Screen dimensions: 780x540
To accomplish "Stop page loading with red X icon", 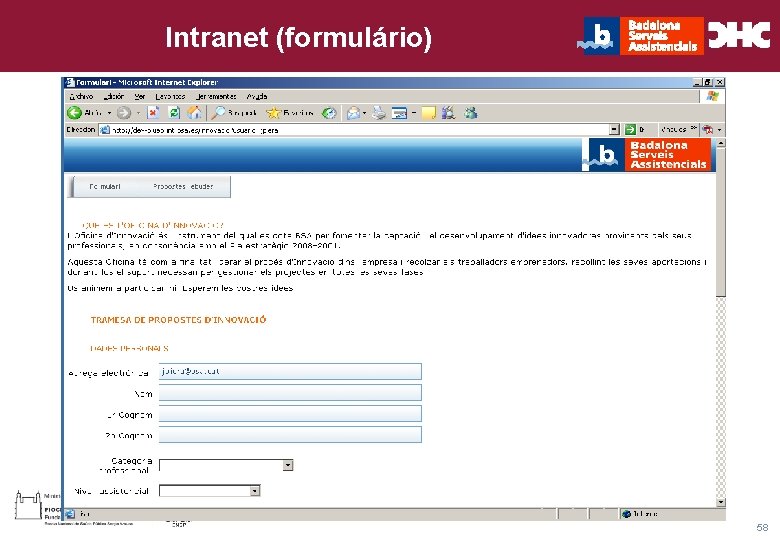I will pyautogui.click(x=153, y=113).
